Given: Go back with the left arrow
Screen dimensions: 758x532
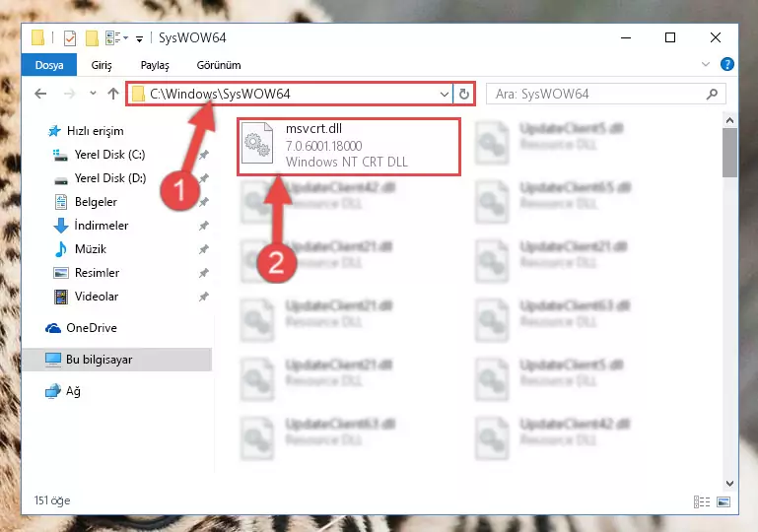Looking at the screenshot, I should [40, 94].
